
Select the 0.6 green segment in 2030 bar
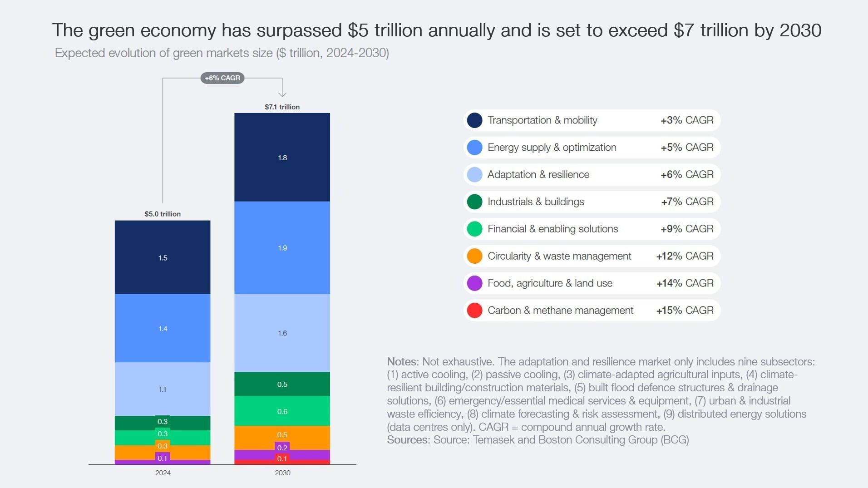click(x=282, y=411)
